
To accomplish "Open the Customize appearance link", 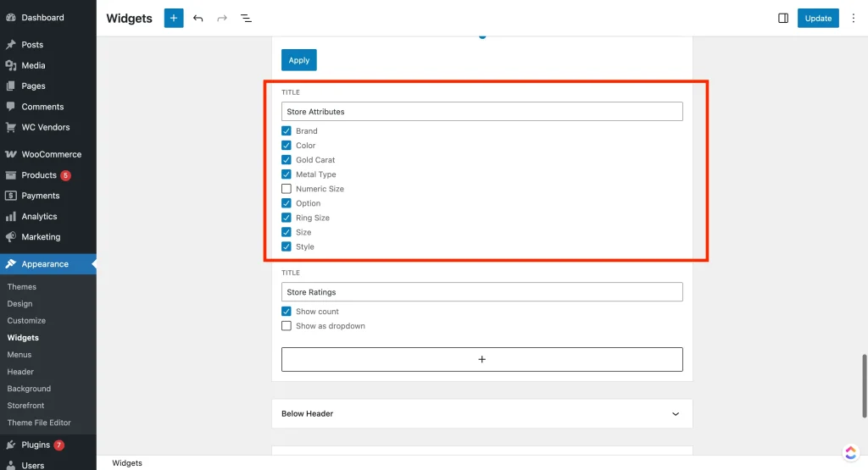I will point(26,321).
